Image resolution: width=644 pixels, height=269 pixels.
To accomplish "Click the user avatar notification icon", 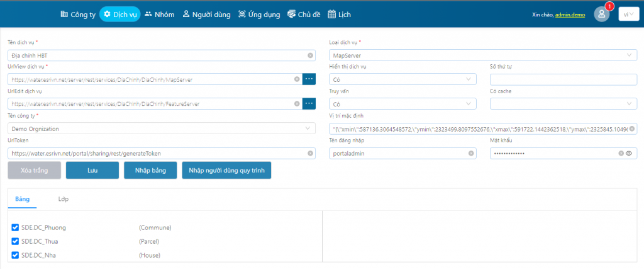I will point(602,14).
